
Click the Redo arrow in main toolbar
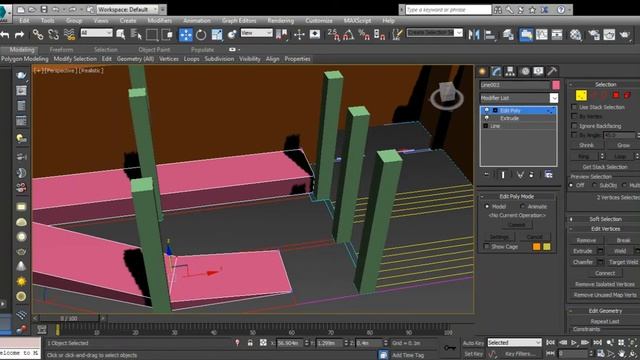tap(19, 35)
